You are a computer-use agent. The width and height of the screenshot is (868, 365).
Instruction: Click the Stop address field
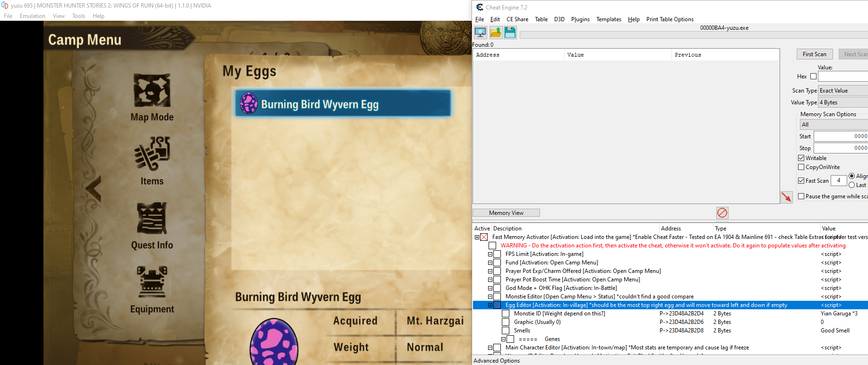point(841,148)
